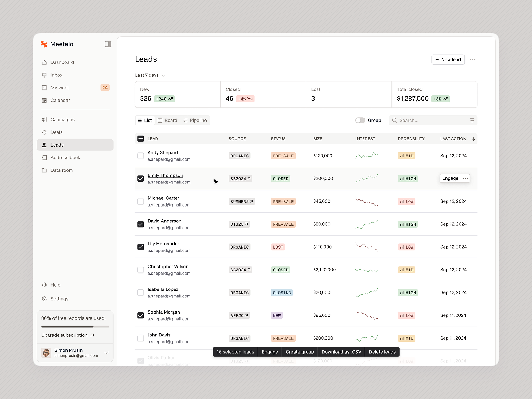
Task: Open the filter icon beside search
Action: coord(472,120)
